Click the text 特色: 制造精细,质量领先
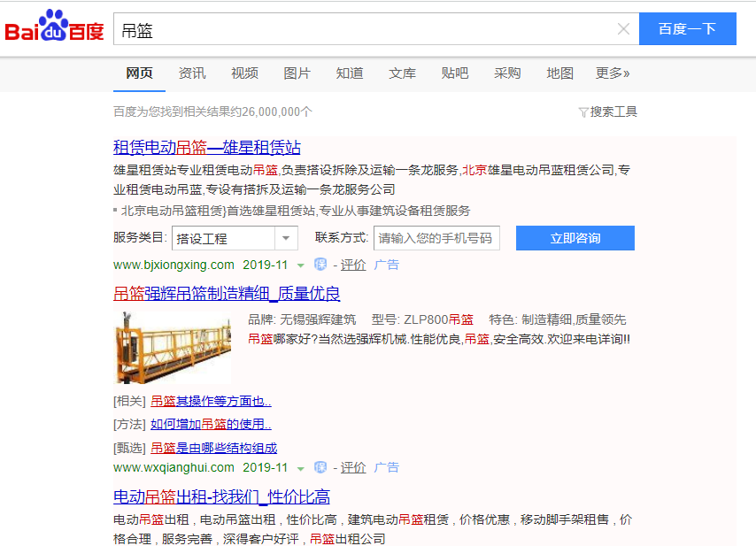This screenshot has width=756, height=546. (x=558, y=319)
